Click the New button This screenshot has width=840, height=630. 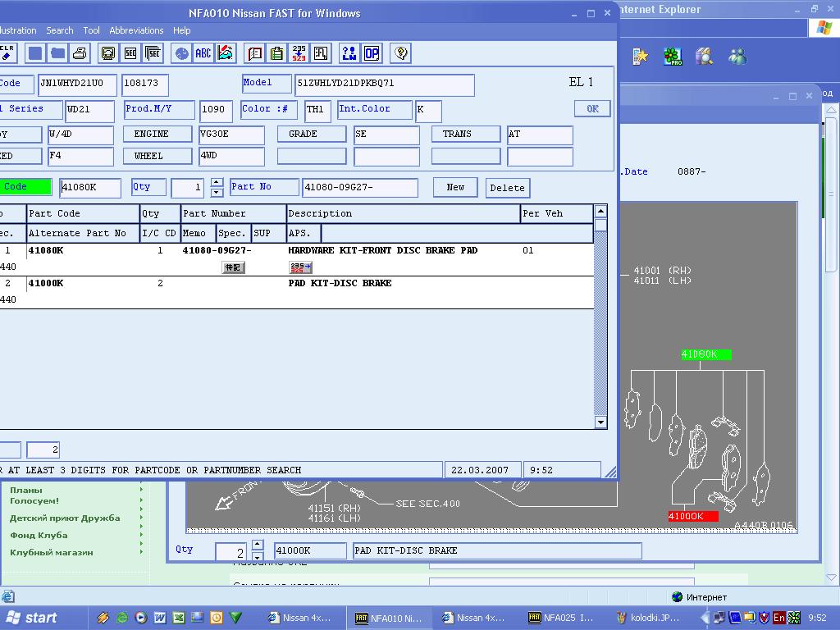pyautogui.click(x=455, y=188)
